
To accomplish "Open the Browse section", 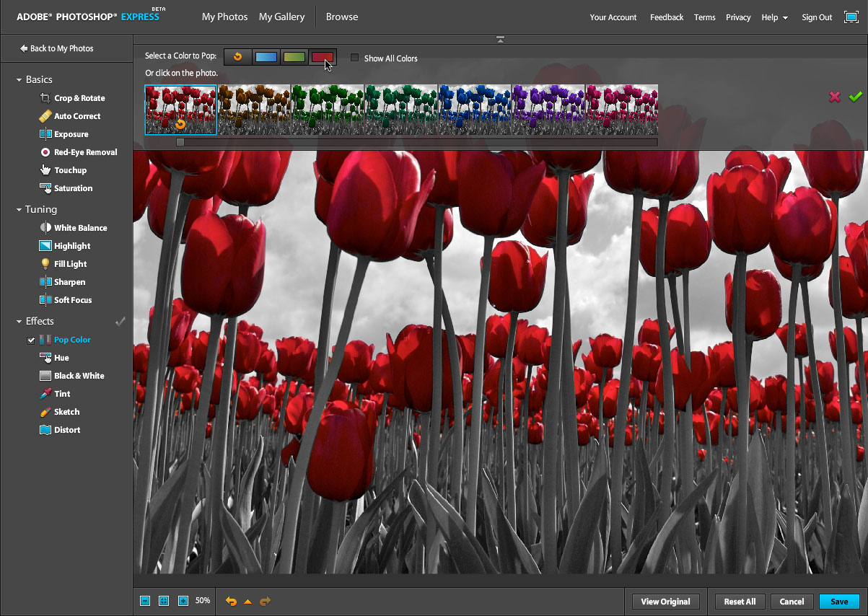I will pos(342,17).
